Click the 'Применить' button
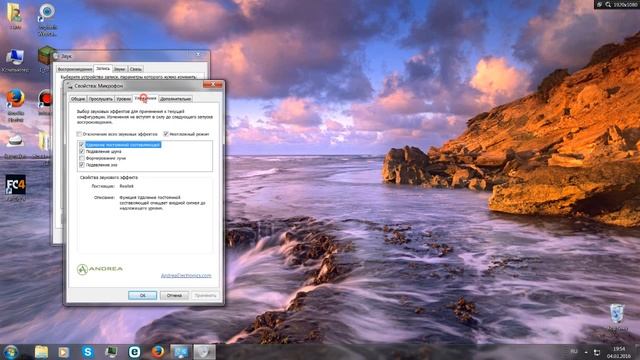Image resolution: width=640 pixels, height=360 pixels. point(205,295)
